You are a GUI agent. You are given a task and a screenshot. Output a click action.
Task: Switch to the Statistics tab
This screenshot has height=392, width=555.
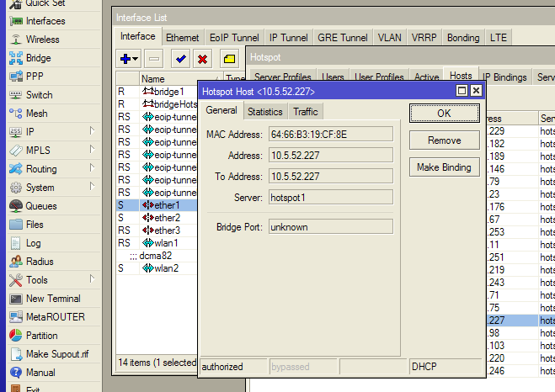coord(264,111)
